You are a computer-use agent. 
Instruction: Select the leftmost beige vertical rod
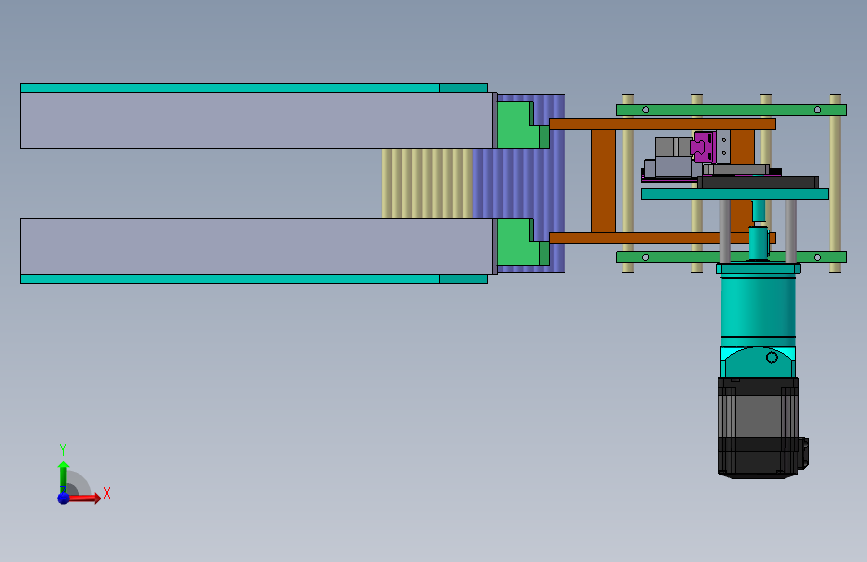tap(628, 183)
